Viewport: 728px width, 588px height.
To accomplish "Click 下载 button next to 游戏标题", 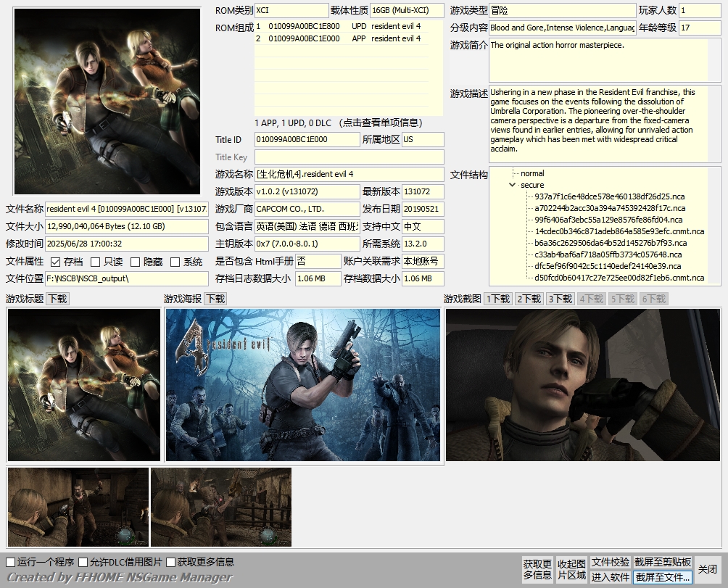I will click(x=57, y=299).
